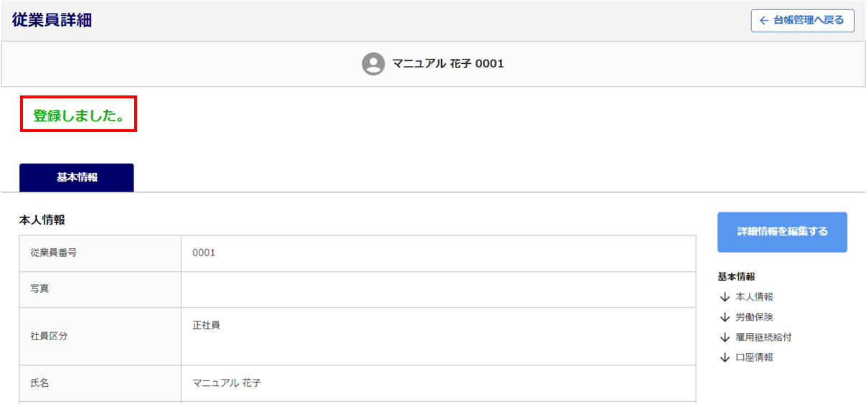The image size is (868, 404).
Task: Go back via the 台帳管理へ戻る label
Action: (808, 21)
